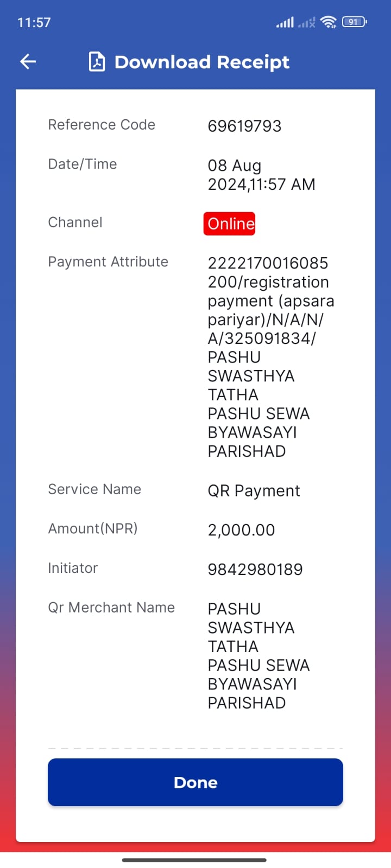Tap the initiator number 9842980189
Screen dimensions: 391x868
[255, 569]
